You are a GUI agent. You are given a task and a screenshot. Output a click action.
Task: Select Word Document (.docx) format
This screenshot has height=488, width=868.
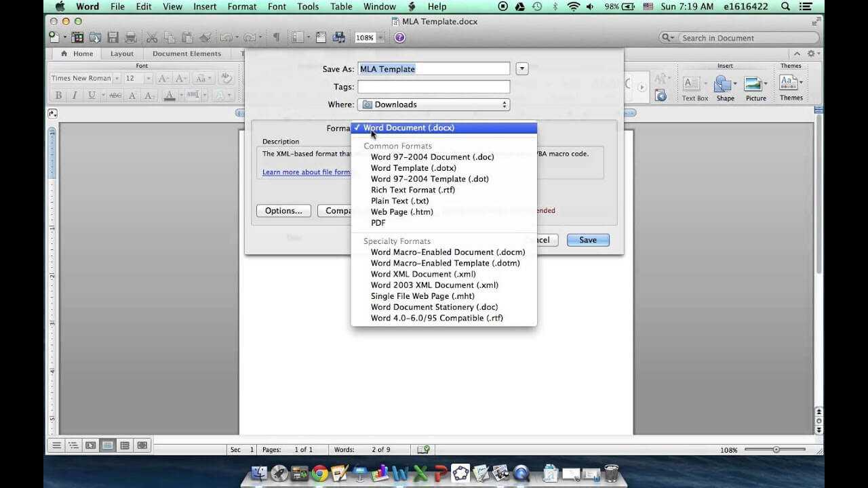(444, 127)
